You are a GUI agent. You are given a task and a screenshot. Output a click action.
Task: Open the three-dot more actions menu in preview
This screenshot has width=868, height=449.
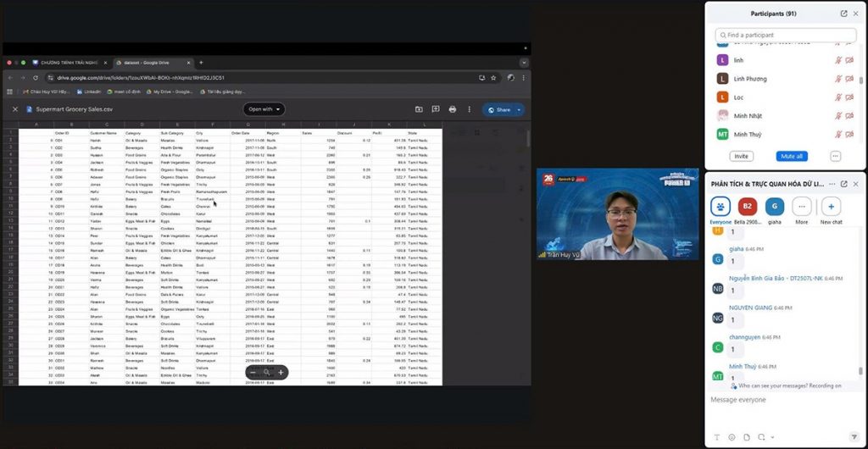click(x=470, y=109)
